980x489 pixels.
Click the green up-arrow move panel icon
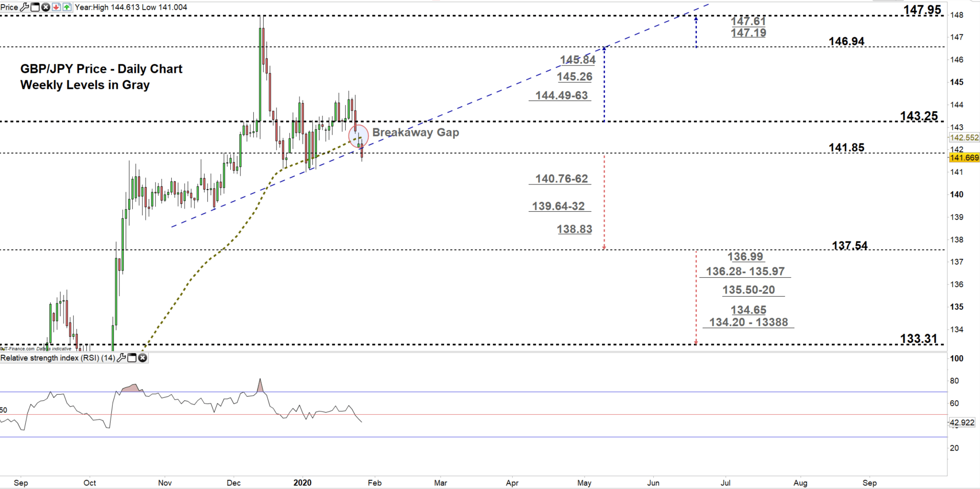click(x=67, y=7)
